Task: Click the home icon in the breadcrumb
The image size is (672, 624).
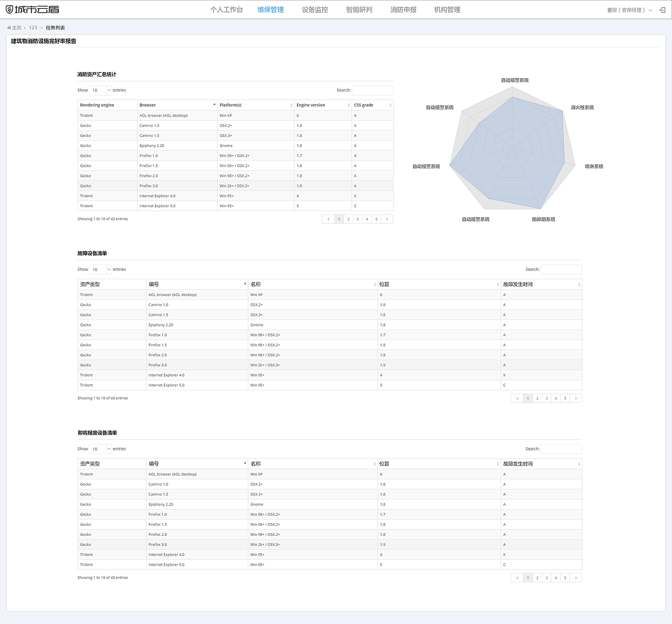Action: [9, 28]
